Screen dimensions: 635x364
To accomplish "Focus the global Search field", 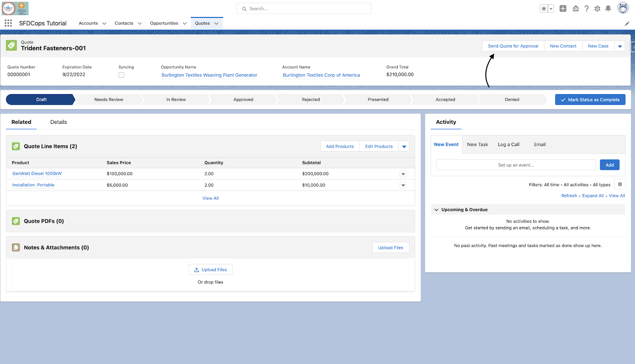I will pos(304,8).
